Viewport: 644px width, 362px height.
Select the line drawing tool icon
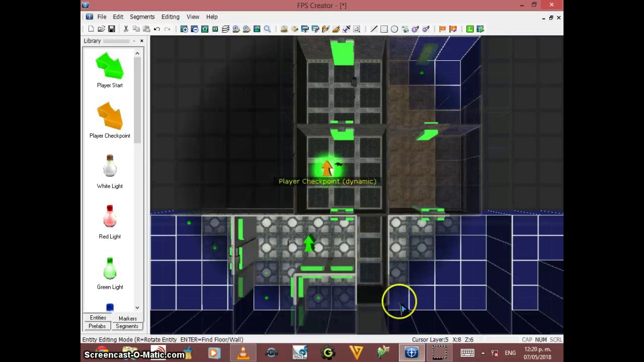click(374, 29)
